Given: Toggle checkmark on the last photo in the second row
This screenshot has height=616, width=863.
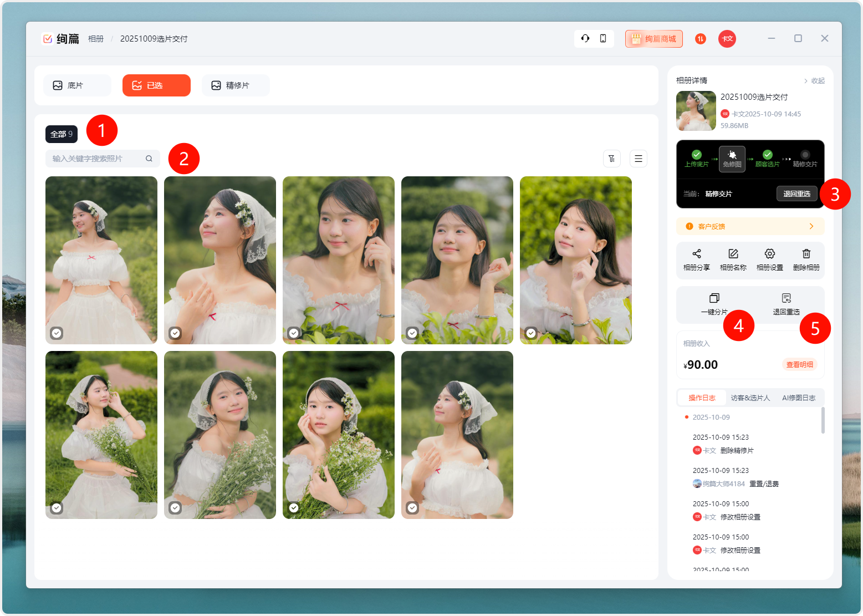Looking at the screenshot, I should 412,507.
